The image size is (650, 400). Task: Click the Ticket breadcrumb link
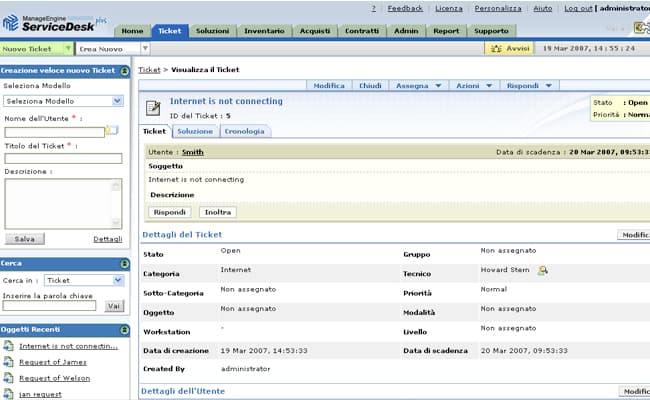click(149, 70)
